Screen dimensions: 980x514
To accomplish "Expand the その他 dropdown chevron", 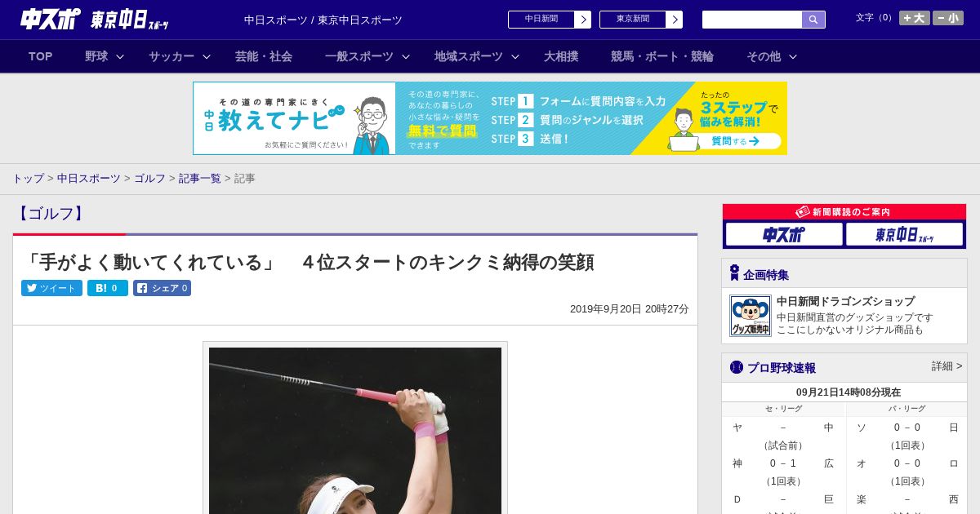I will point(793,56).
